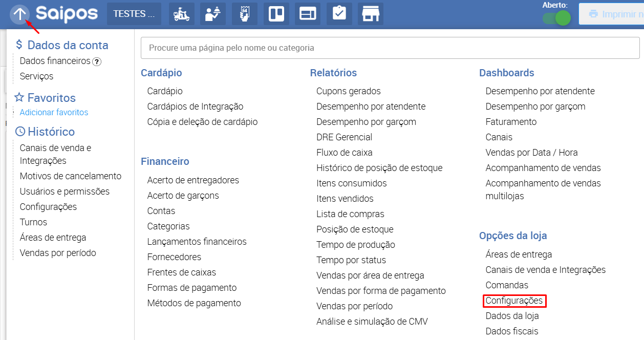This screenshot has width=644, height=340.
Task: Open Tempo de produção report
Action: (x=356, y=245)
